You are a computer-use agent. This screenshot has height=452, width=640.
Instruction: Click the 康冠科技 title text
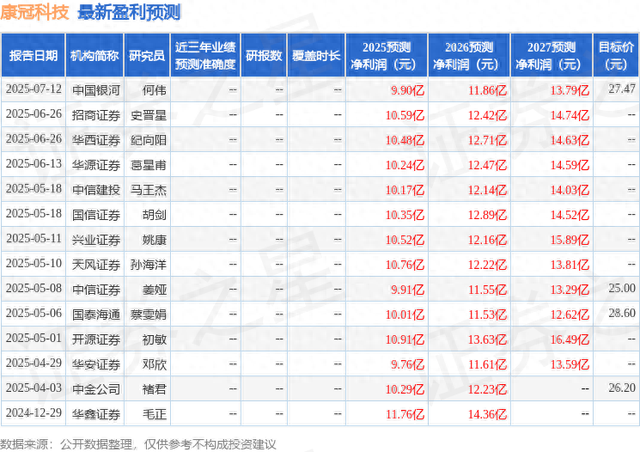[x=35, y=12]
